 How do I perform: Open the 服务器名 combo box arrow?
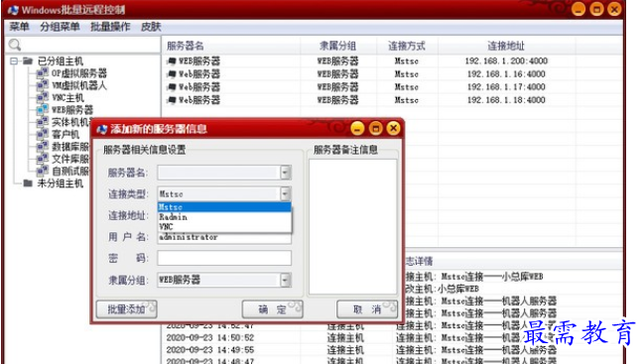click(x=286, y=173)
